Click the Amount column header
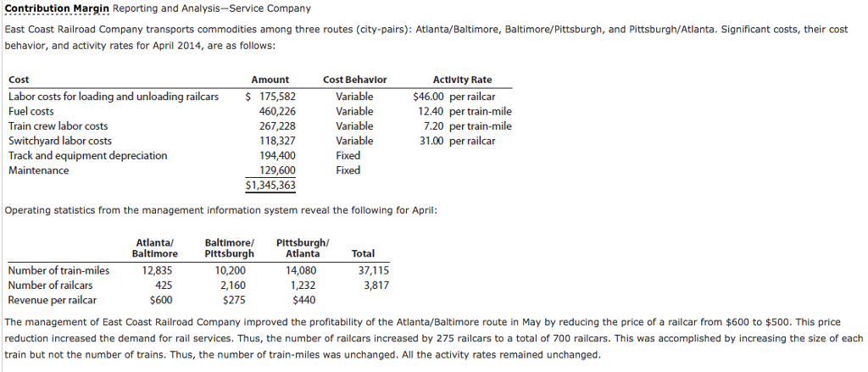Screen dimensions: 868x372 click(270, 80)
